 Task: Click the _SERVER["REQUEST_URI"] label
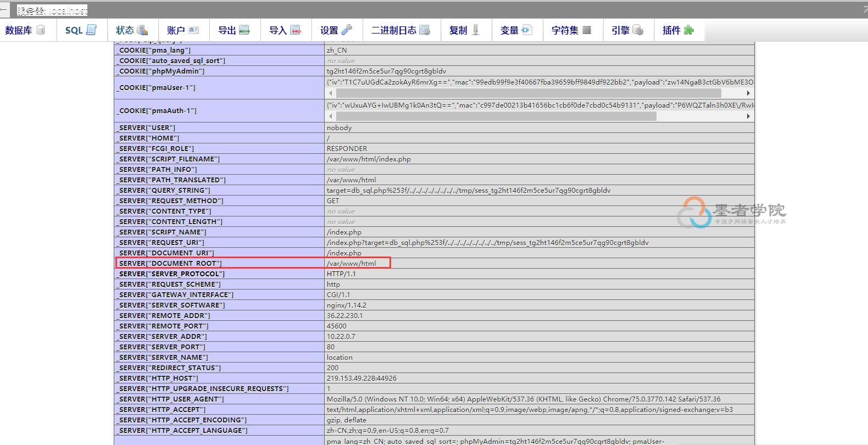[160, 242]
